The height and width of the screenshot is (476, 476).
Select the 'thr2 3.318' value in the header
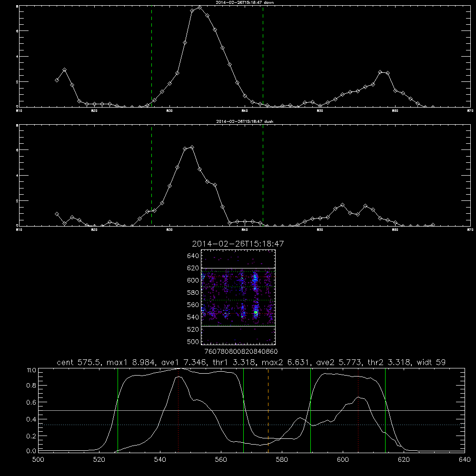pos(389,362)
